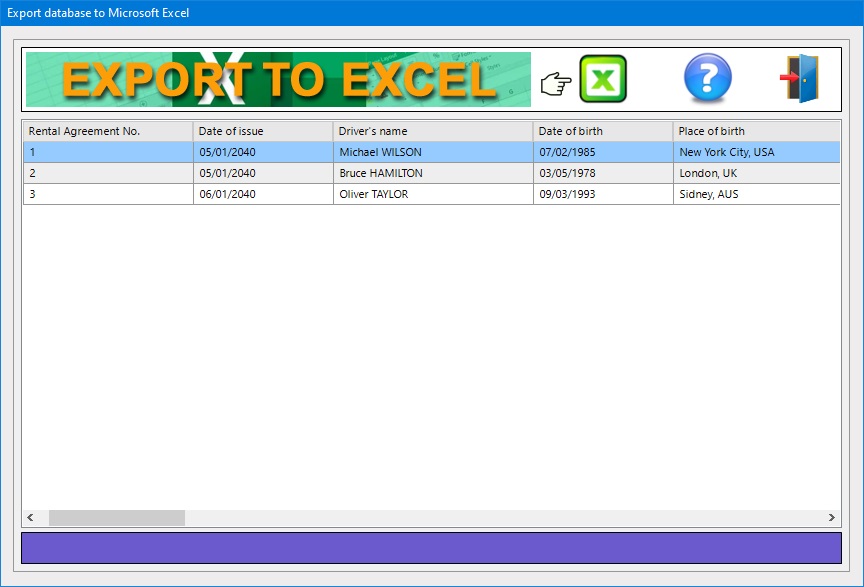Click the Place of birth column header
This screenshot has height=587, width=864.
coord(755,131)
